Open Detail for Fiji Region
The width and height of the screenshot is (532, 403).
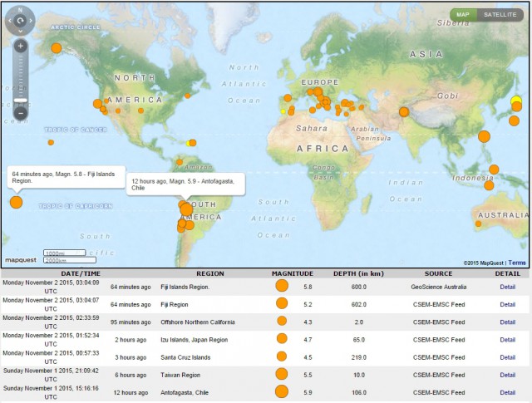508,305
